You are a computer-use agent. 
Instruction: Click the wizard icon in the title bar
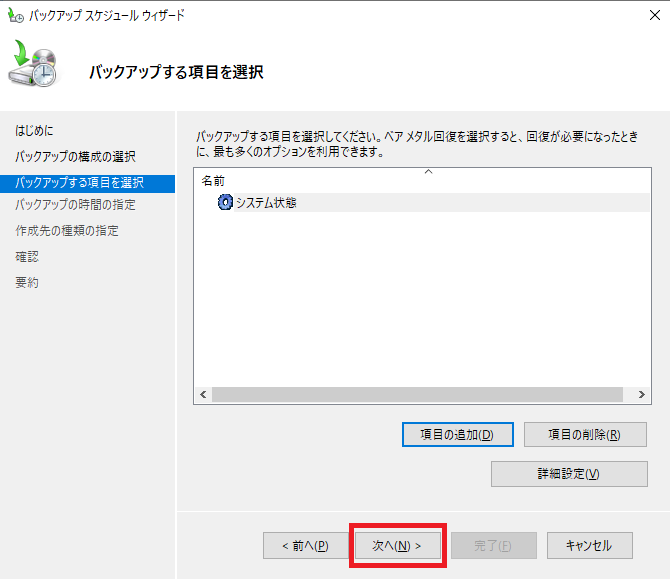16,16
